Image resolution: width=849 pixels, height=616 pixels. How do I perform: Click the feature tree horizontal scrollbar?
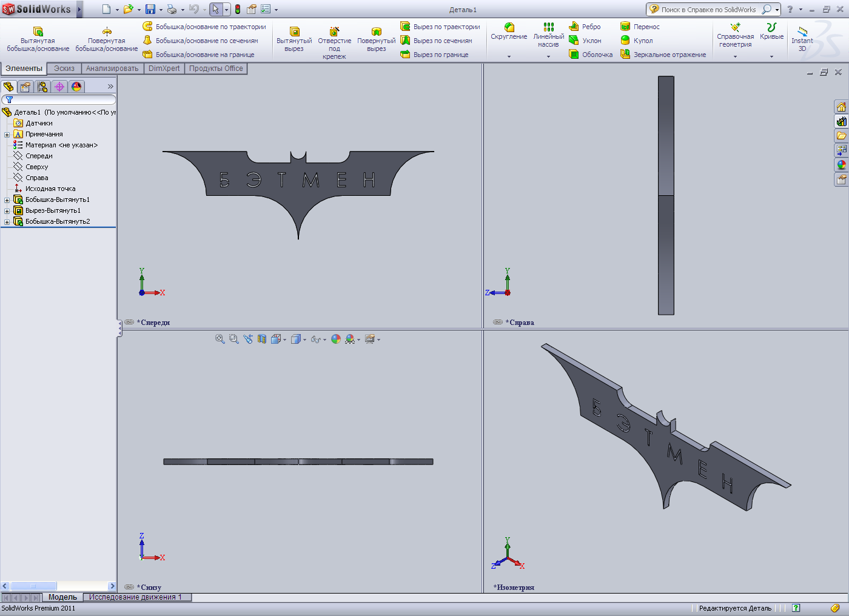pos(58,586)
